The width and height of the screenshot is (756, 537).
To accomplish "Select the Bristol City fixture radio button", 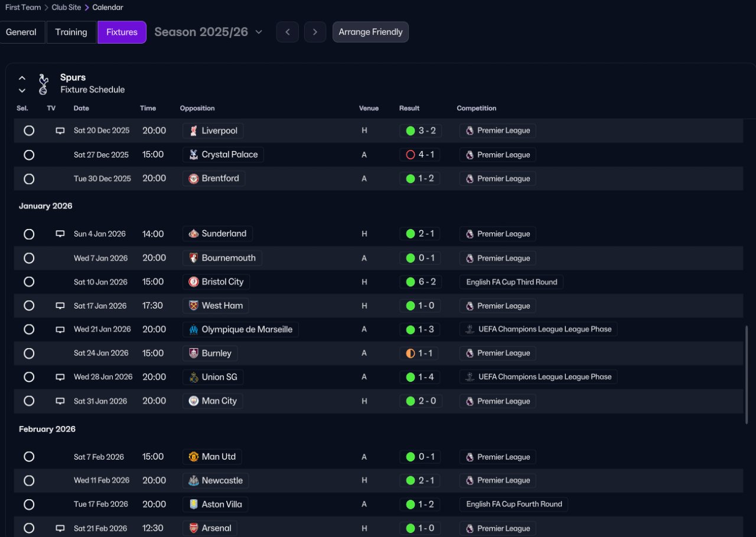I will pos(29,282).
